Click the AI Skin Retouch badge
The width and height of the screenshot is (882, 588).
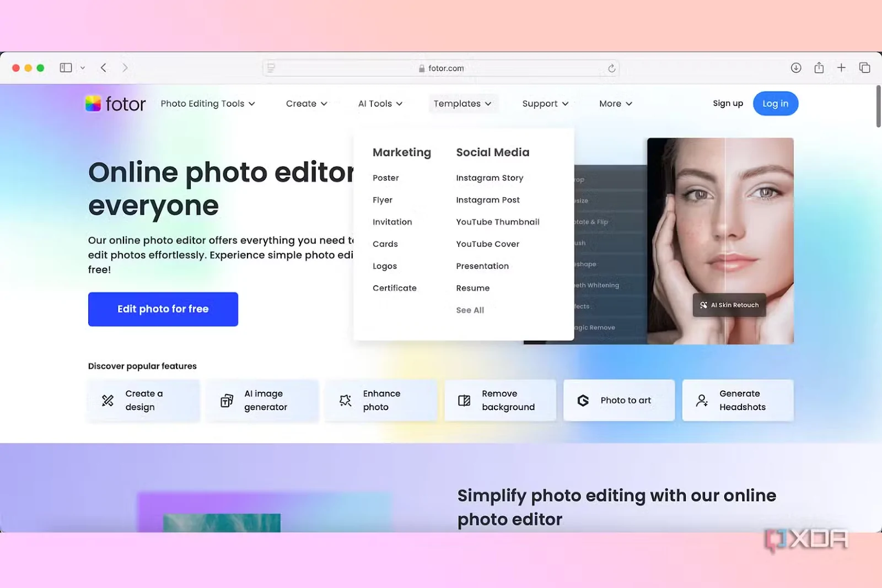click(729, 305)
